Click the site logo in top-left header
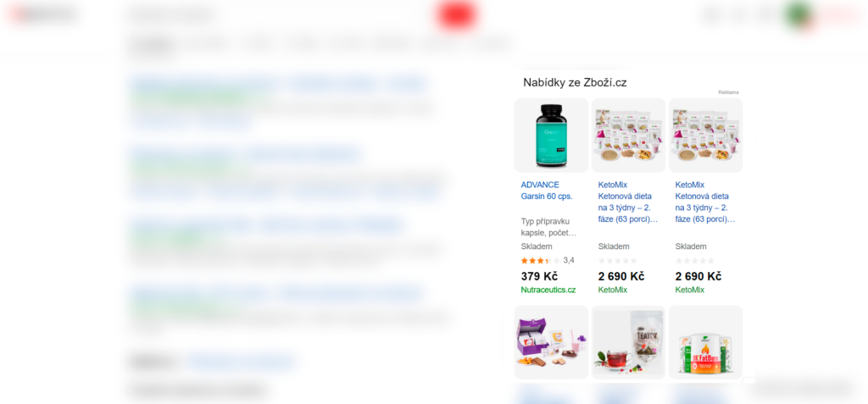This screenshot has width=868, height=404. [43, 15]
